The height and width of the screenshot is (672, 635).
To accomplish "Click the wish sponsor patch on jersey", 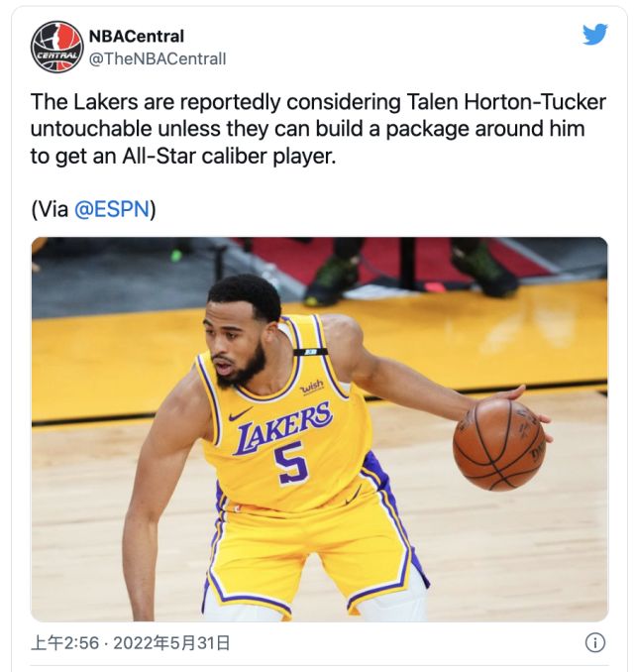I will tap(311, 387).
